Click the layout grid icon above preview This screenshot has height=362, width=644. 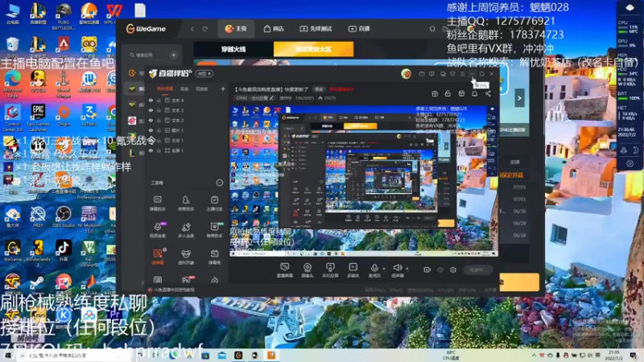pyautogui.click(x=461, y=93)
